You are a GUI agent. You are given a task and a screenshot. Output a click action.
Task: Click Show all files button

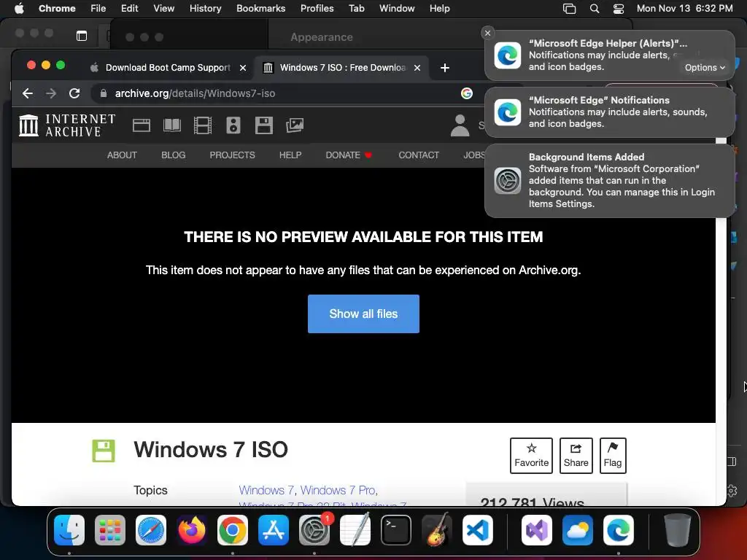click(363, 314)
